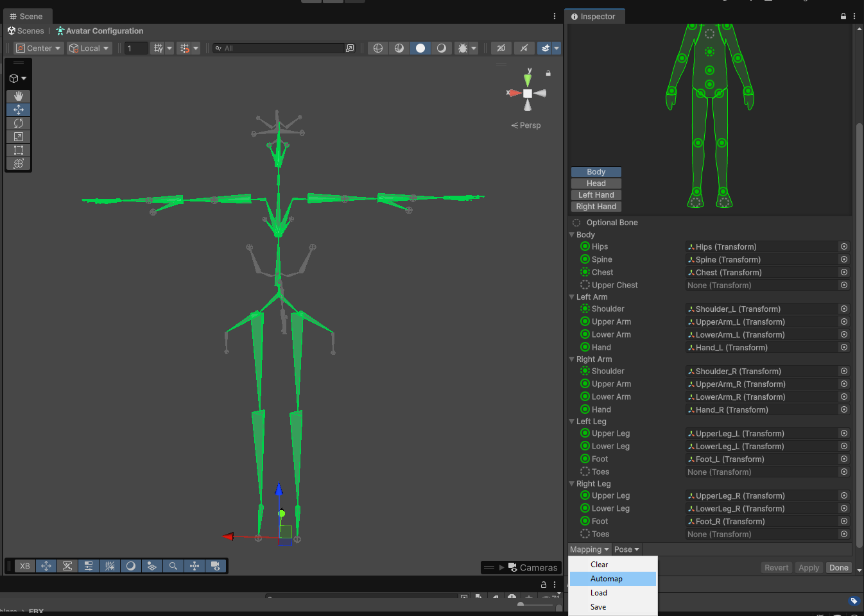Screen dimensions: 864x616
Task: Select the Hand pan tool
Action: 18,96
